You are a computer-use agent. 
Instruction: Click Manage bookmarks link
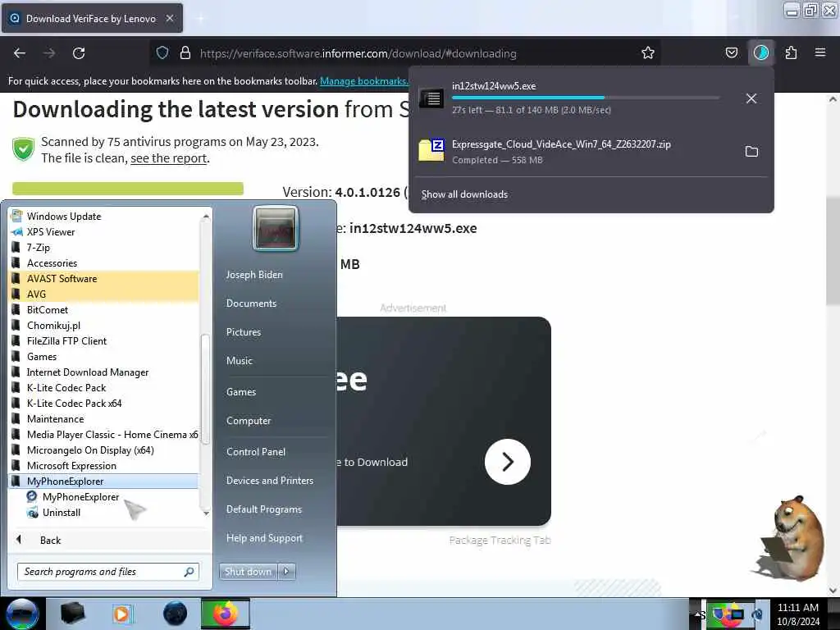click(x=363, y=81)
